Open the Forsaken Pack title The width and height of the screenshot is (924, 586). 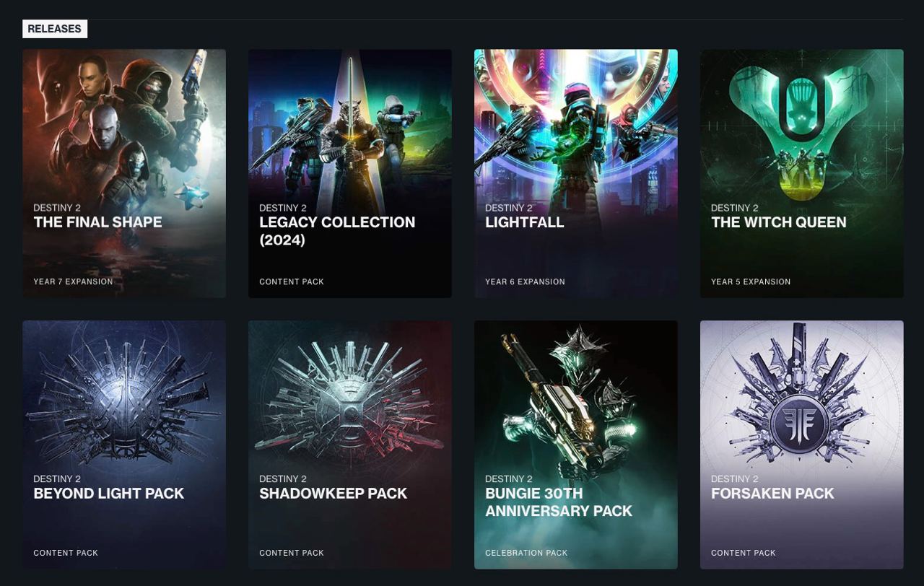pos(772,494)
